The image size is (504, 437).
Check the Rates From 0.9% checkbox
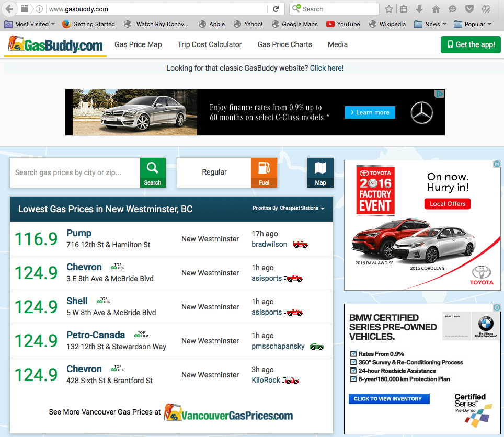pyautogui.click(x=353, y=354)
